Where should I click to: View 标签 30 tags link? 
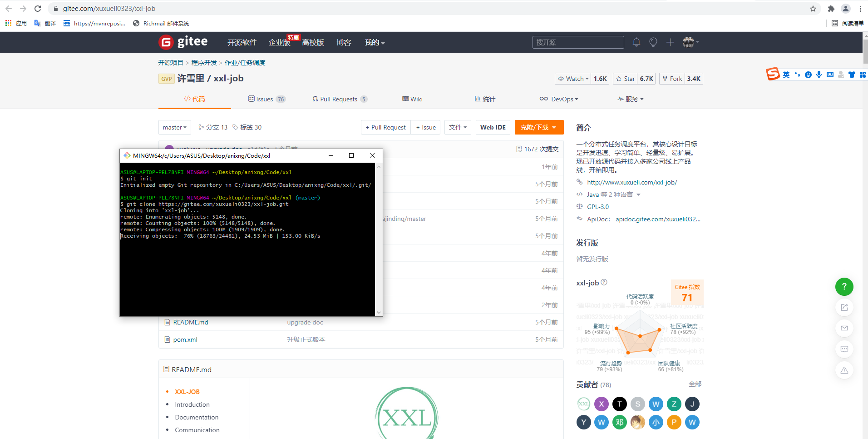[247, 127]
